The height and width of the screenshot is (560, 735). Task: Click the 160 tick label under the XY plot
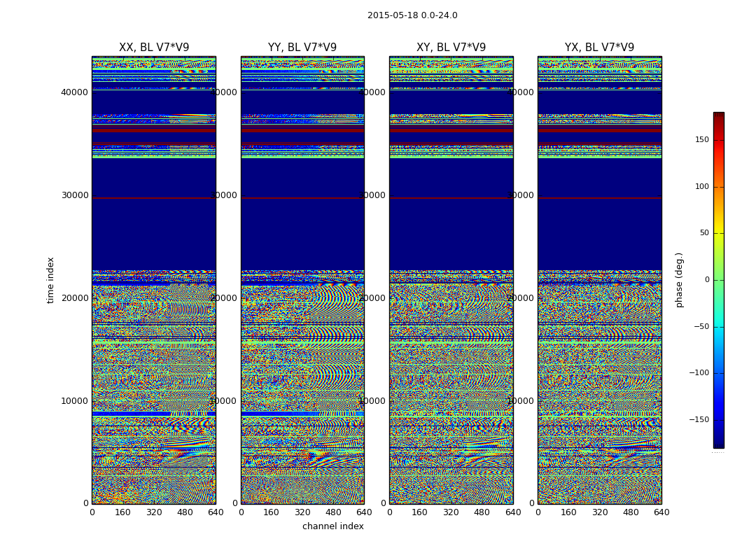420,512
